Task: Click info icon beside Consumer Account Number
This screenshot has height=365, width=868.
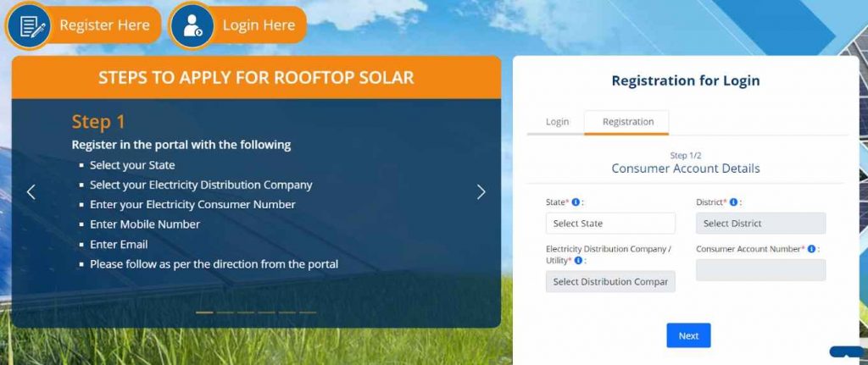Action: coord(811,250)
